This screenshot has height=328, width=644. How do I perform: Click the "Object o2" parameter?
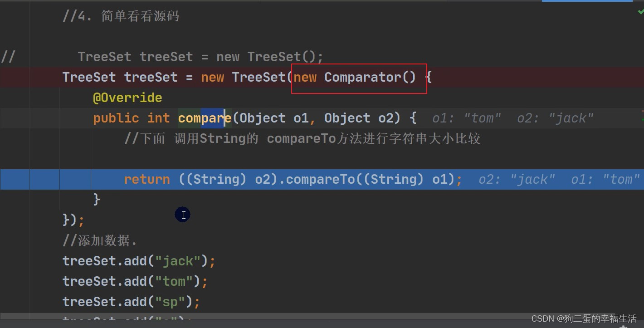pyautogui.click(x=359, y=118)
